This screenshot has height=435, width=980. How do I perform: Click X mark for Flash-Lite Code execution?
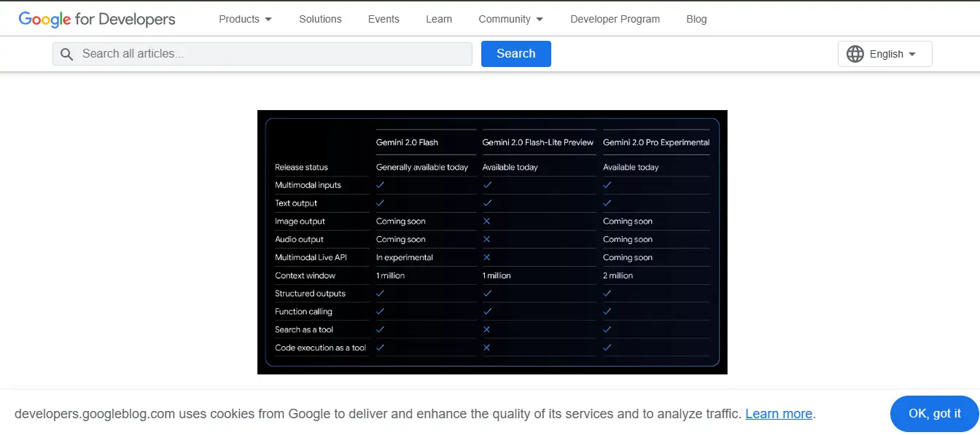pos(486,348)
